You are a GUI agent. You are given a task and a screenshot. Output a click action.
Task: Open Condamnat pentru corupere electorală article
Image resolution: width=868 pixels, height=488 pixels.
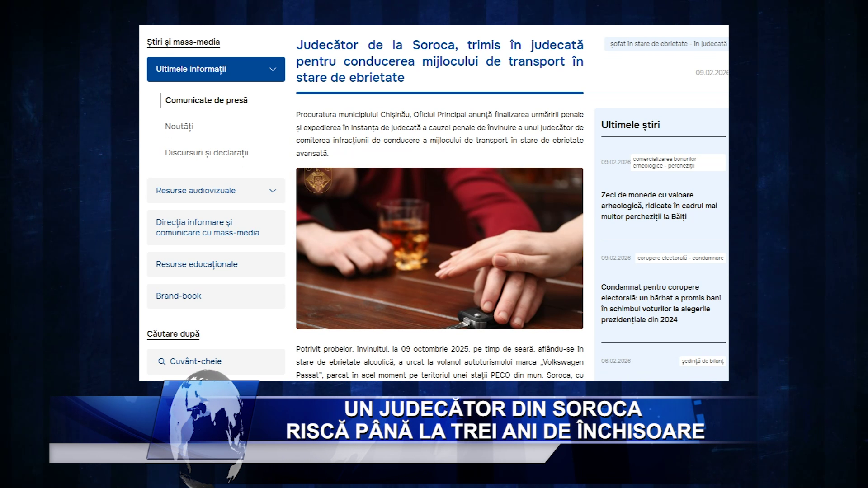[660, 303]
